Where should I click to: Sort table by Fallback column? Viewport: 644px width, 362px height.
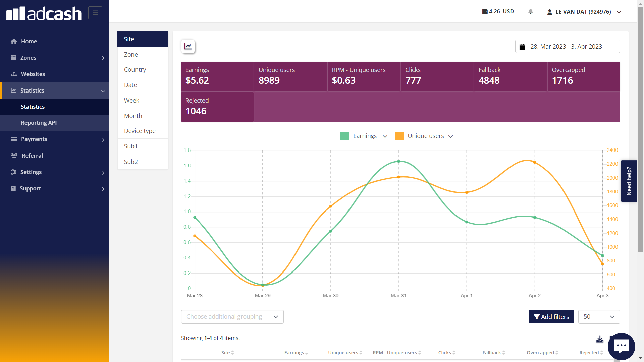pyautogui.click(x=494, y=353)
